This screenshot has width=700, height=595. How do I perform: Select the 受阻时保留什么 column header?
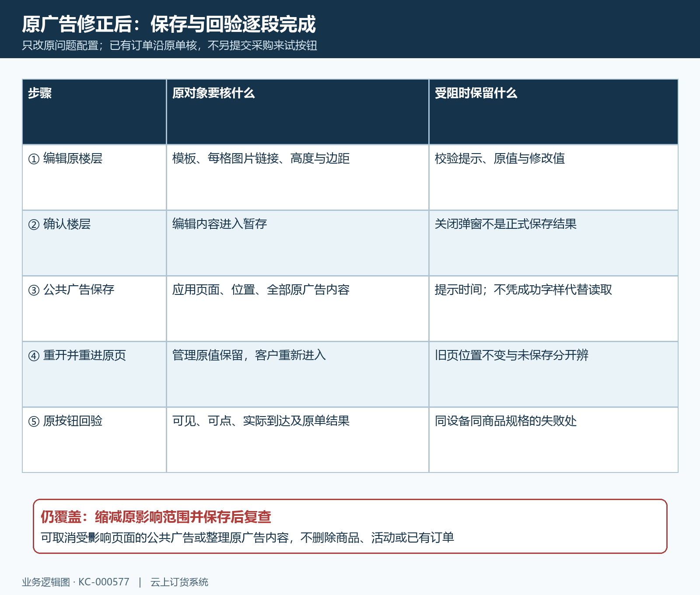tap(553, 112)
